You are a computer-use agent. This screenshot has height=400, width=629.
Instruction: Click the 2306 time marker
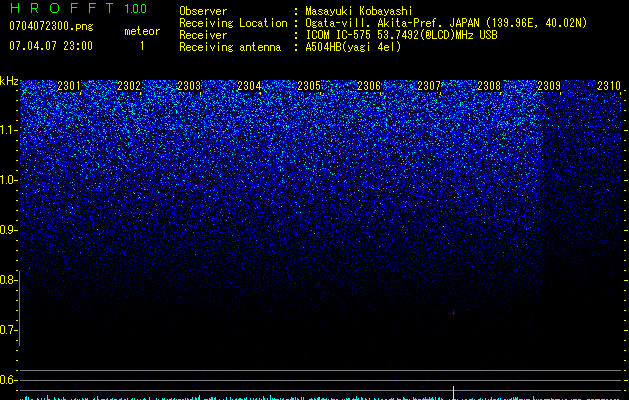(369, 85)
